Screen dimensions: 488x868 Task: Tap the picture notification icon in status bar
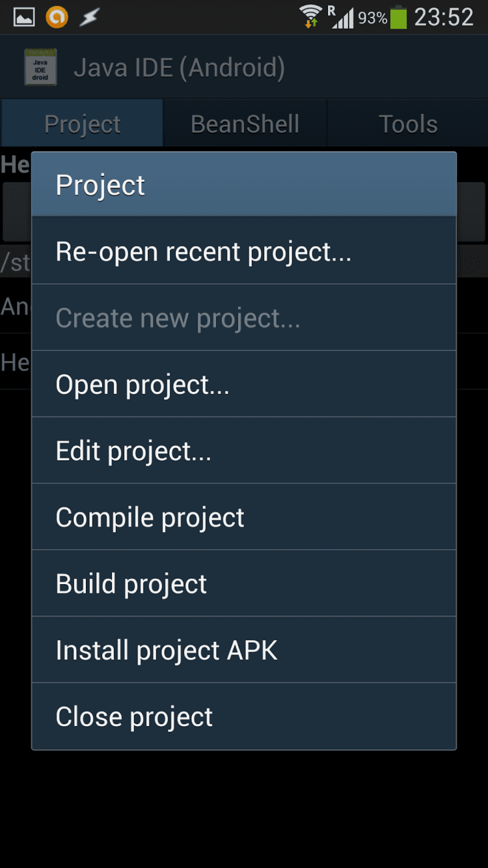coord(24,18)
